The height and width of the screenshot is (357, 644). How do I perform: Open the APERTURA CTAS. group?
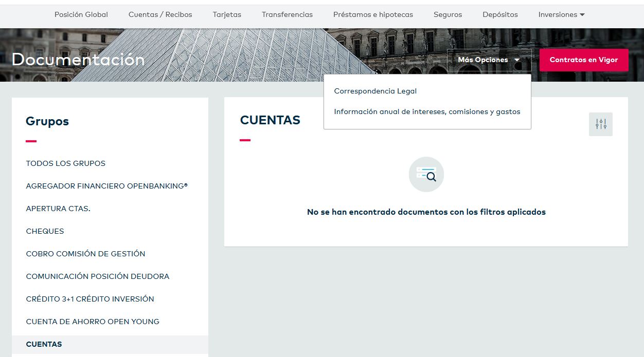click(58, 209)
